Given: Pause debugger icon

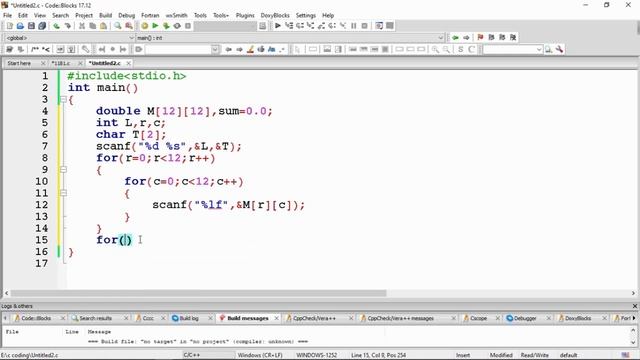Looking at the screenshot, I should click(353, 26).
